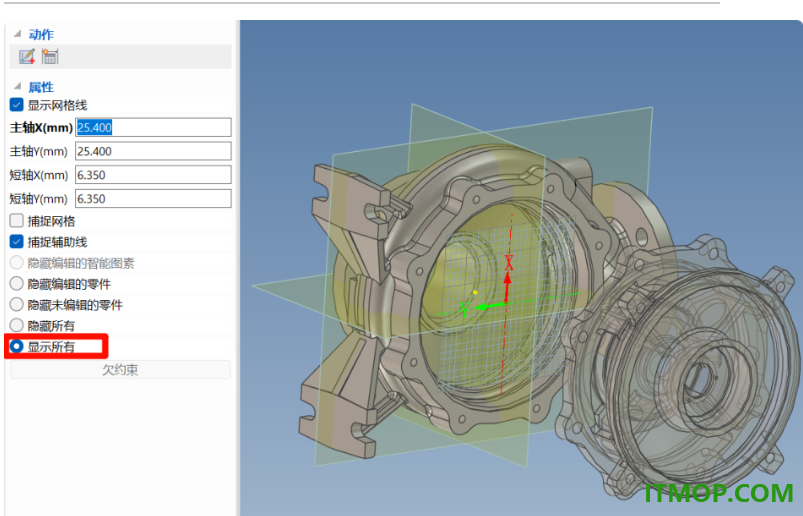The height and width of the screenshot is (516, 803).
Task: Click the table grid icon under 动作
Action: (x=50, y=56)
